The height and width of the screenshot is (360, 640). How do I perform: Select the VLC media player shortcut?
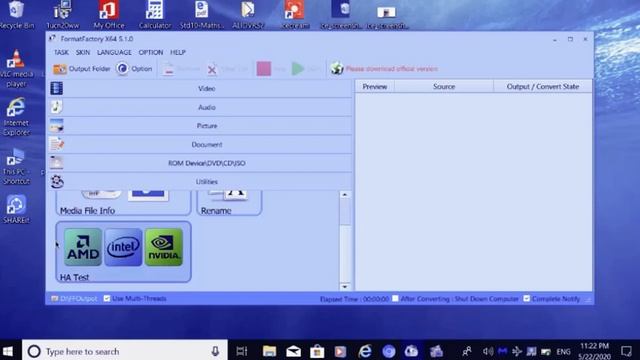tap(16, 69)
